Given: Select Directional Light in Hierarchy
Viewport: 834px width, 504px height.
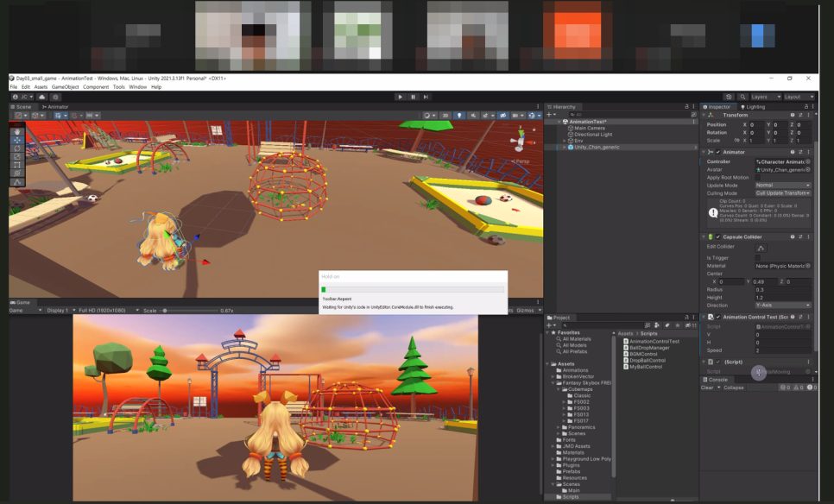Looking at the screenshot, I should pos(592,135).
